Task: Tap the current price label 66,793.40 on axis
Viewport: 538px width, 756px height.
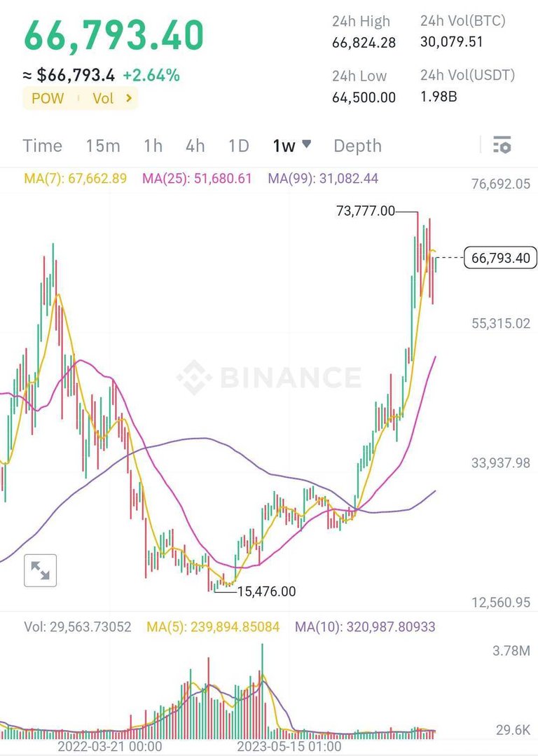Action: click(x=501, y=259)
